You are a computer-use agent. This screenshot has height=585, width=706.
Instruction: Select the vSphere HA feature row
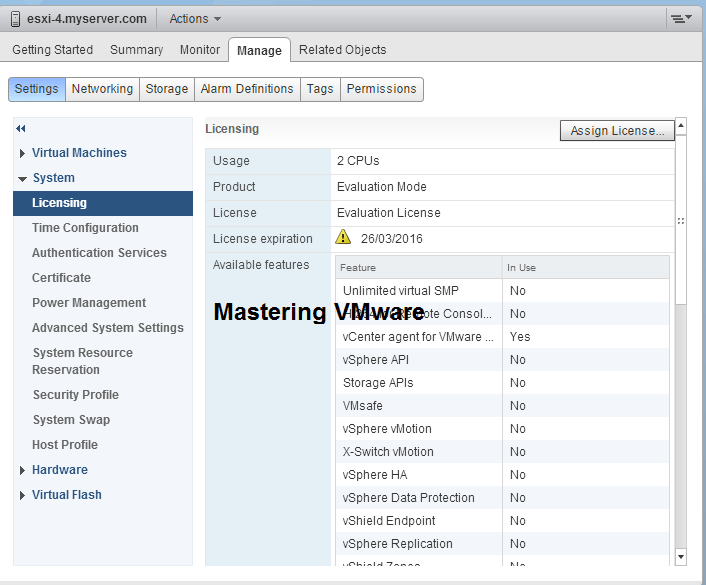coord(502,474)
